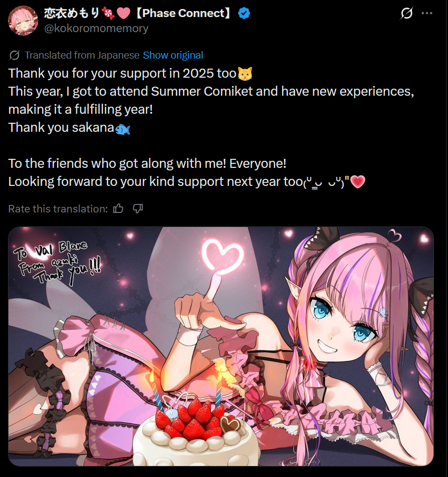448x477 pixels.
Task: Click the @kokoromomemory handle
Action: (96, 28)
